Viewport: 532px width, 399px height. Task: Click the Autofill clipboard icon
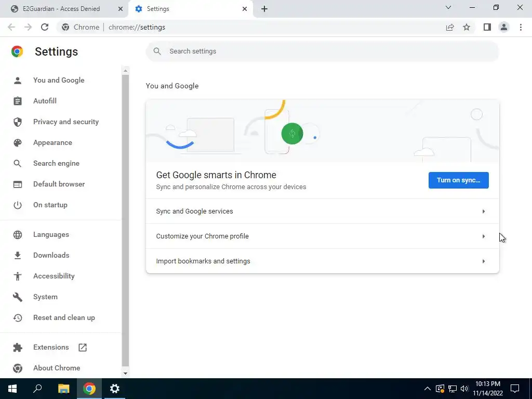pyautogui.click(x=18, y=101)
